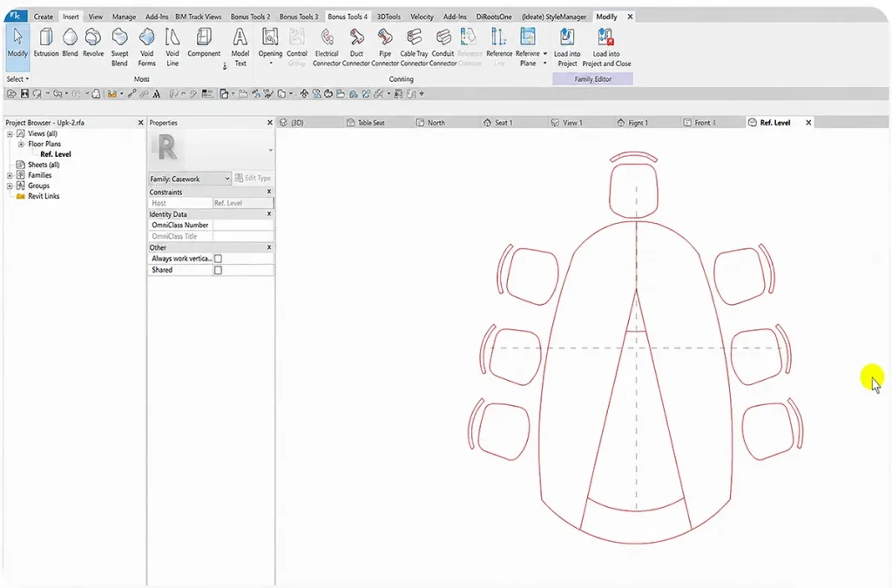Open the Void Forms tool

(146, 47)
